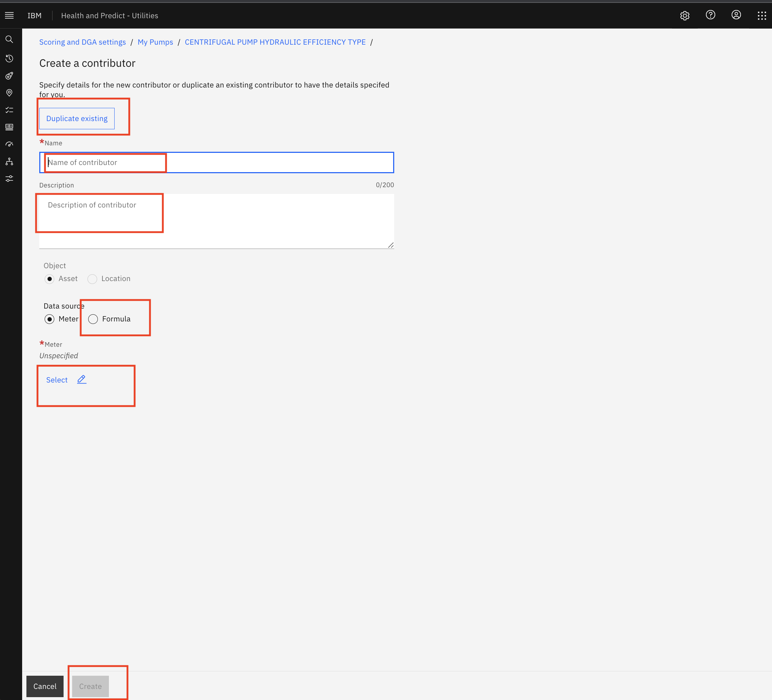This screenshot has width=772, height=700.
Task: Go to Scoring and DGA settings breadcrumb
Action: point(82,42)
